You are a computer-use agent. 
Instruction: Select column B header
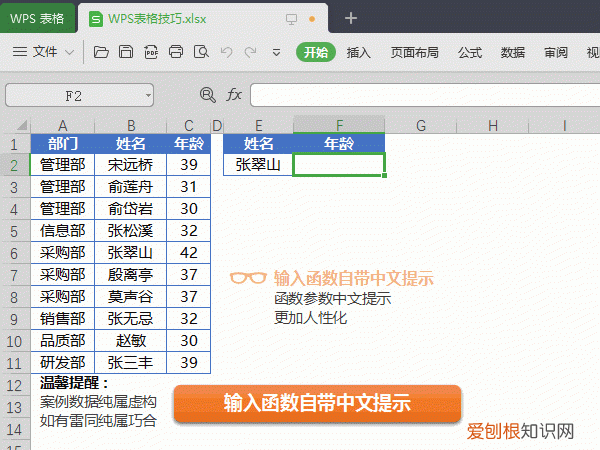pyautogui.click(x=131, y=126)
